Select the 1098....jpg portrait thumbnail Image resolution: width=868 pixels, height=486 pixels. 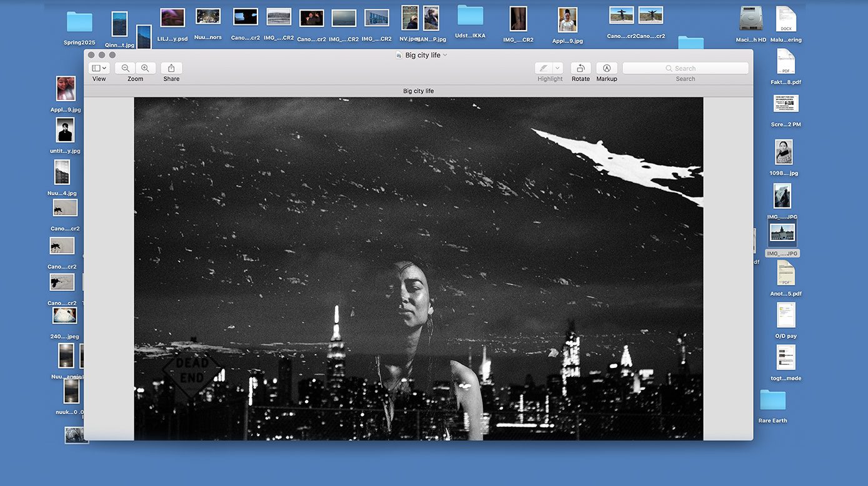tap(784, 152)
